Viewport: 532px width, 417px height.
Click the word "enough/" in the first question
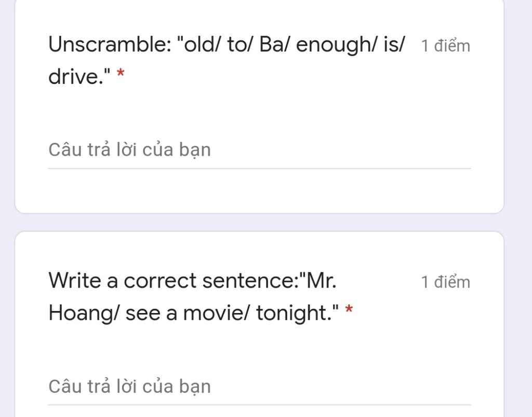[x=337, y=45]
